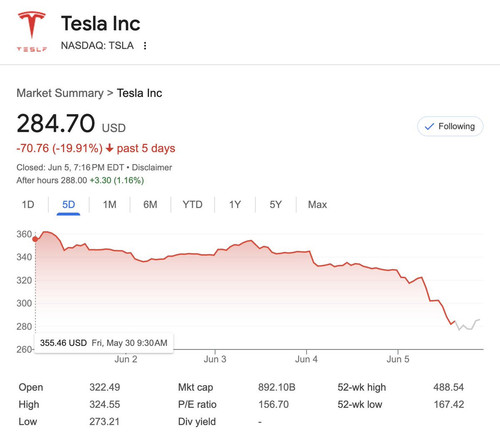Switch to the 1M chart range

coord(110,204)
